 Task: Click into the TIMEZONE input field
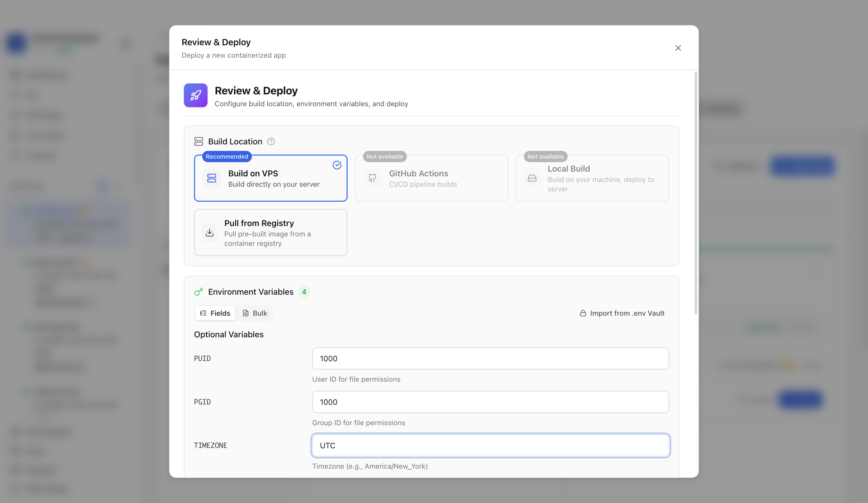click(490, 445)
